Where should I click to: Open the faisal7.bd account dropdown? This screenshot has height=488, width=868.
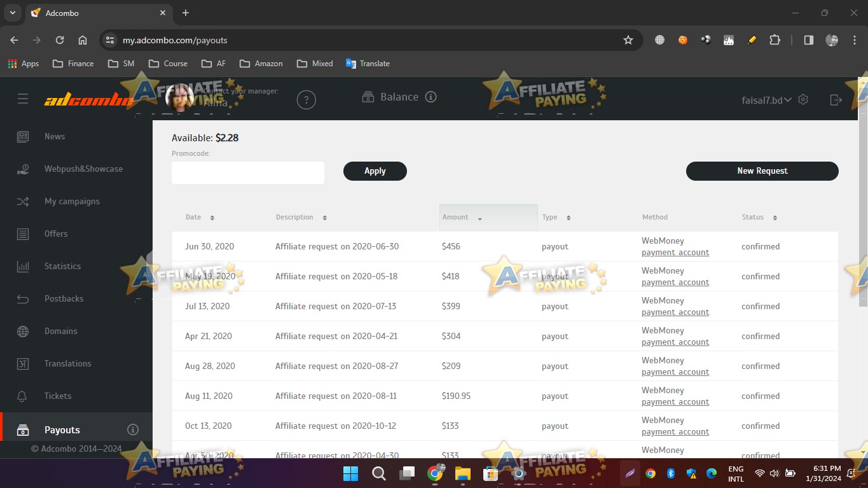click(x=767, y=100)
